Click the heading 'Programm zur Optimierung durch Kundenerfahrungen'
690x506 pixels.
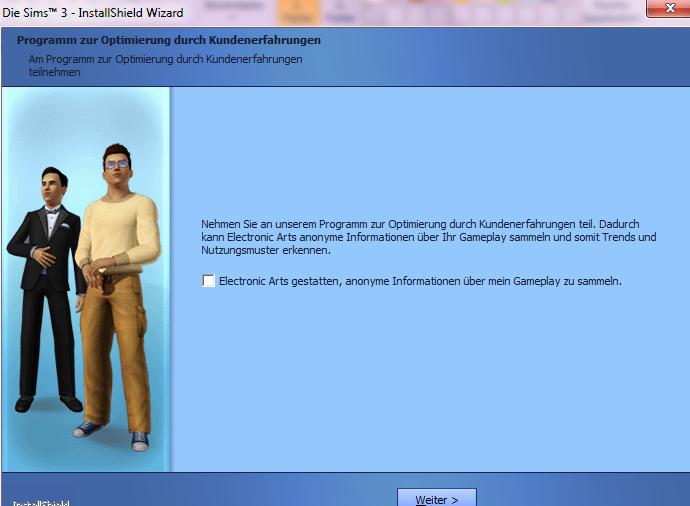pos(169,40)
